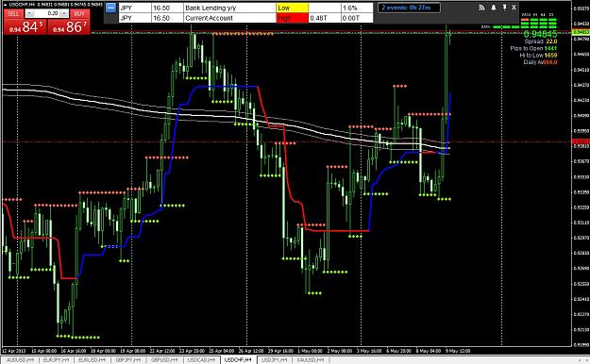590x364 pixels.
Task: Switch to EURUSD,H4 chart tab
Action: pyautogui.click(x=92, y=360)
